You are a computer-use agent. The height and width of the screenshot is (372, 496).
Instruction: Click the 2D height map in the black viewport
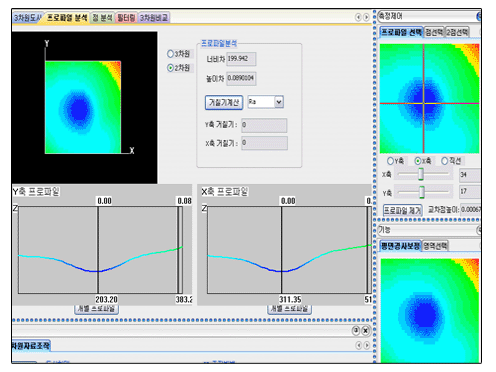[x=83, y=107]
